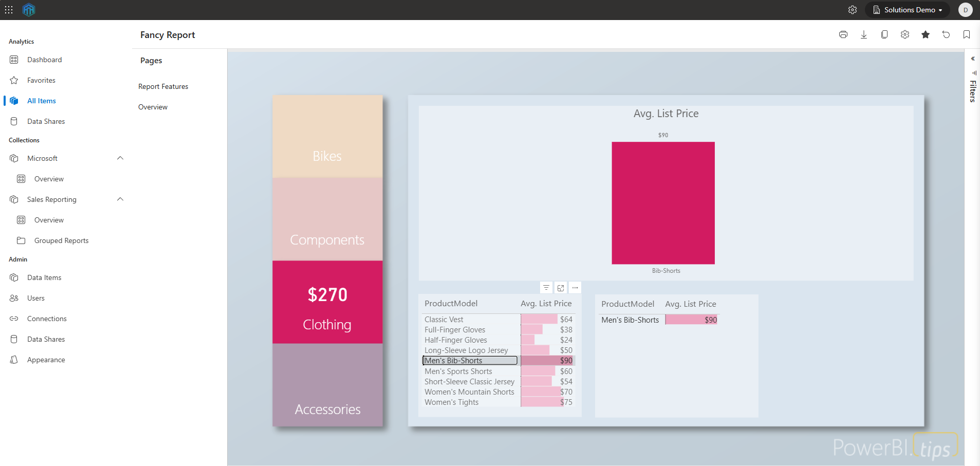980x466 pixels.
Task: Reset the report view
Action: (946, 34)
